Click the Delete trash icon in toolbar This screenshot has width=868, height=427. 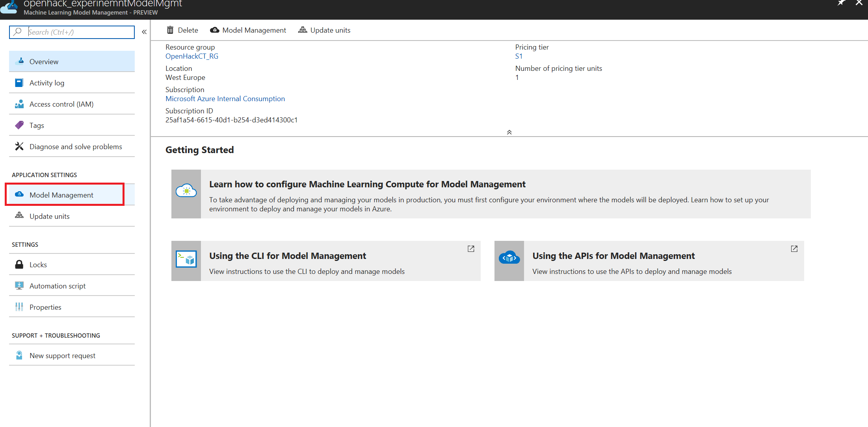click(170, 30)
